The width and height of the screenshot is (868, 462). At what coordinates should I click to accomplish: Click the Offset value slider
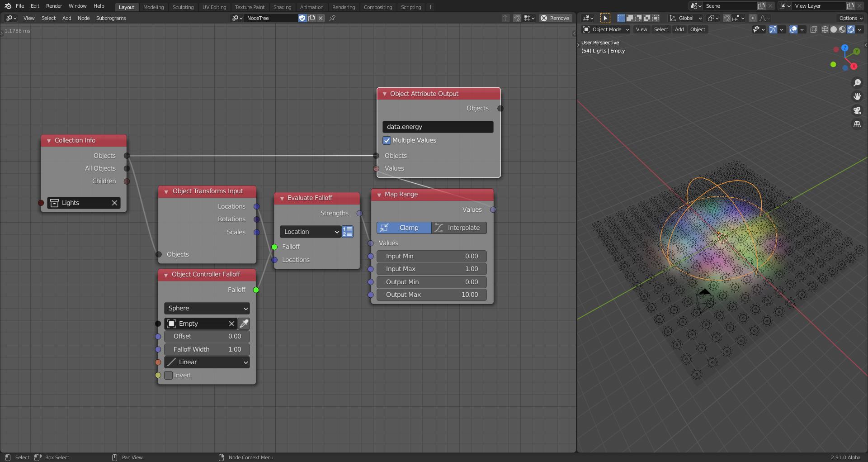coord(207,336)
